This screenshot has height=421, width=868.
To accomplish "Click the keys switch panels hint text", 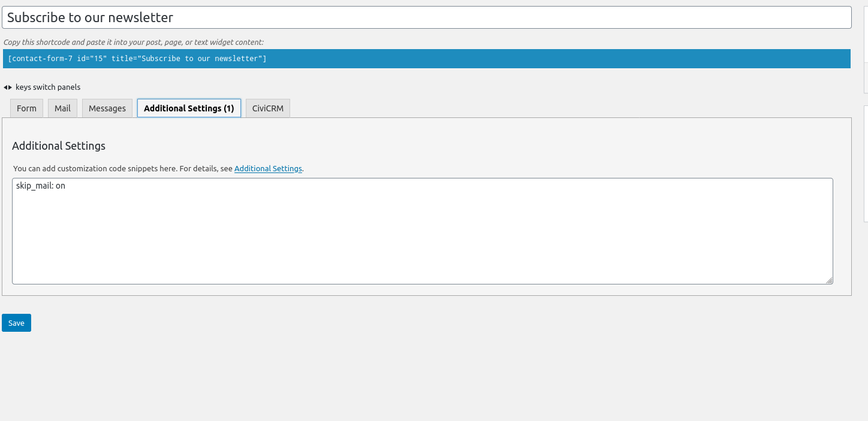I will (x=48, y=87).
